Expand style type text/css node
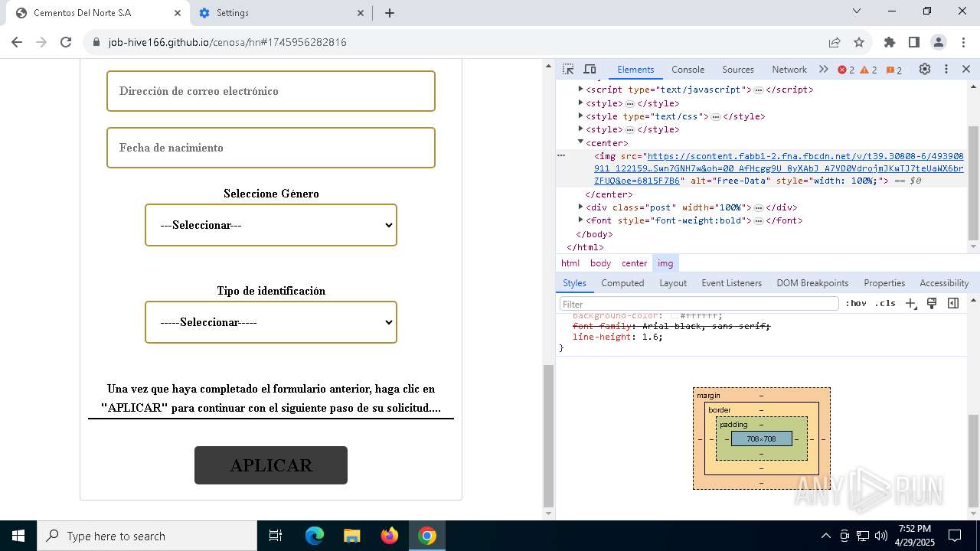Viewport: 980px width, 551px height. (x=581, y=116)
